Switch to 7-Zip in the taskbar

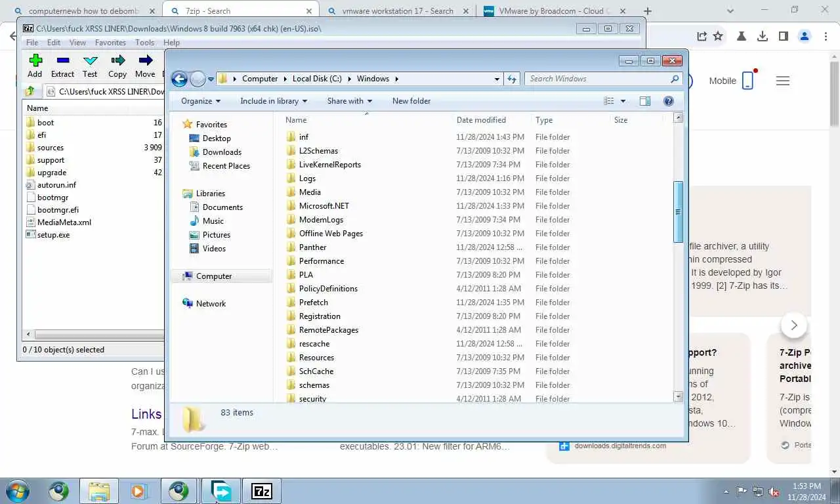click(x=262, y=491)
